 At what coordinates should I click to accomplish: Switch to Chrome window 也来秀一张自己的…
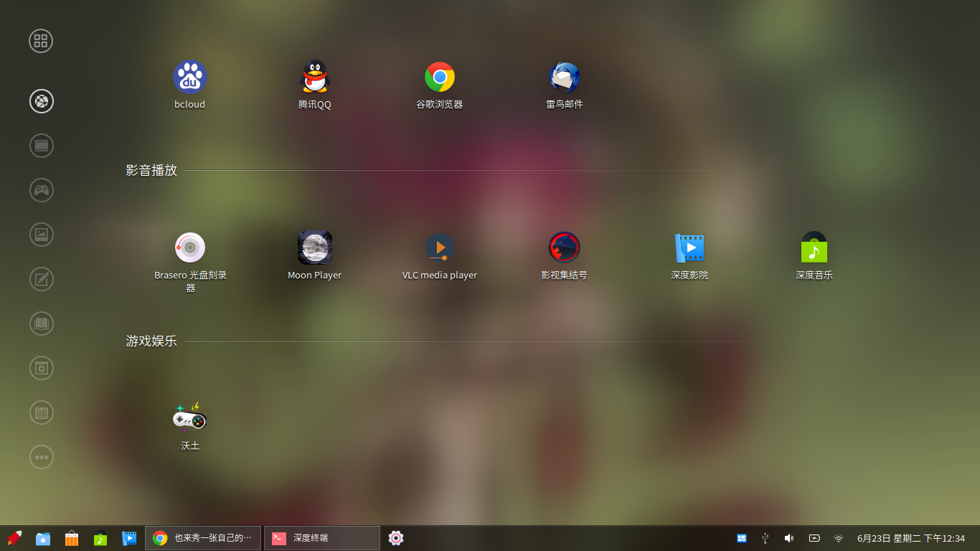coord(203,538)
